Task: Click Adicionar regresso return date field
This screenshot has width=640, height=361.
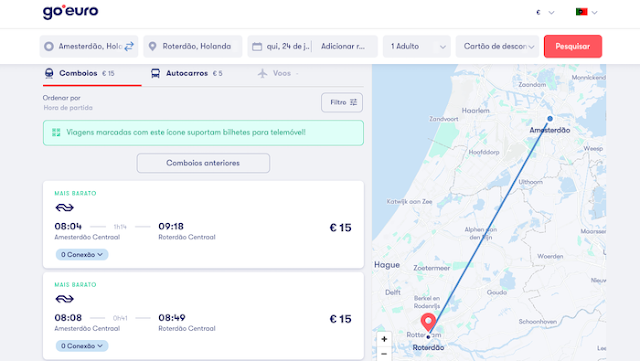Action: [343, 47]
